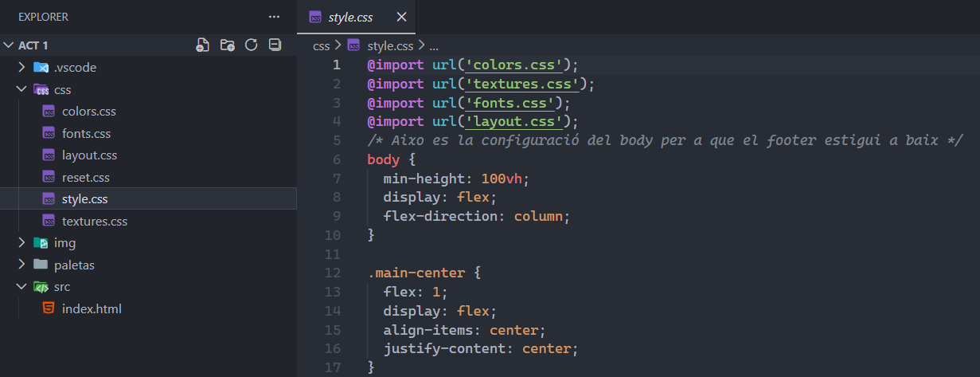Viewport: 980px width, 377px height.
Task: Follow the 'textures.css' import link
Action: [525, 84]
